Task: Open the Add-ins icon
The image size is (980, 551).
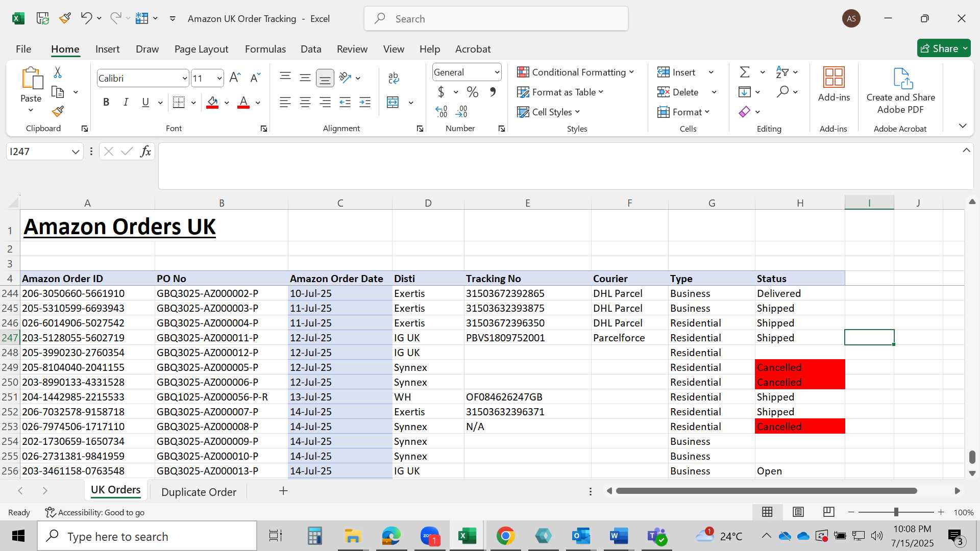Action: (834, 84)
